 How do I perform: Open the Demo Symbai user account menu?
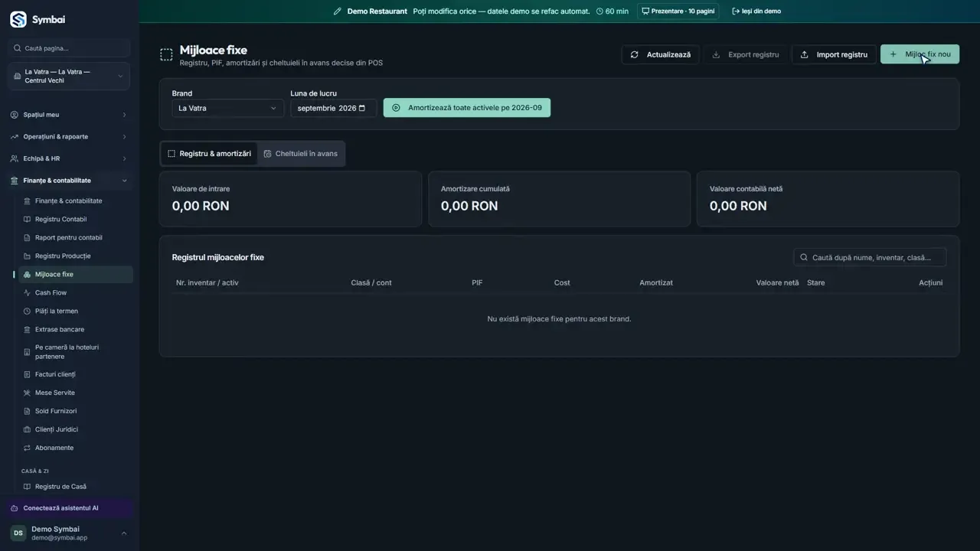69,533
